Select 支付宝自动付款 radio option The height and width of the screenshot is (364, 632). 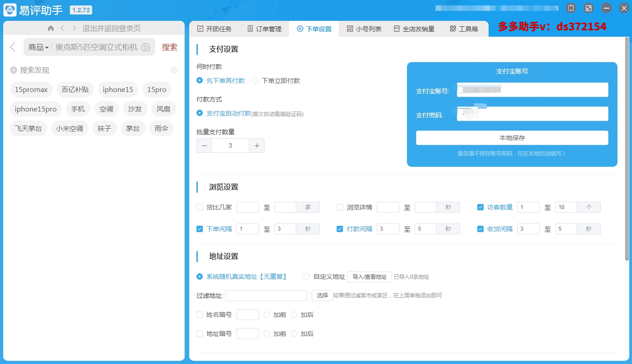tap(224, 113)
